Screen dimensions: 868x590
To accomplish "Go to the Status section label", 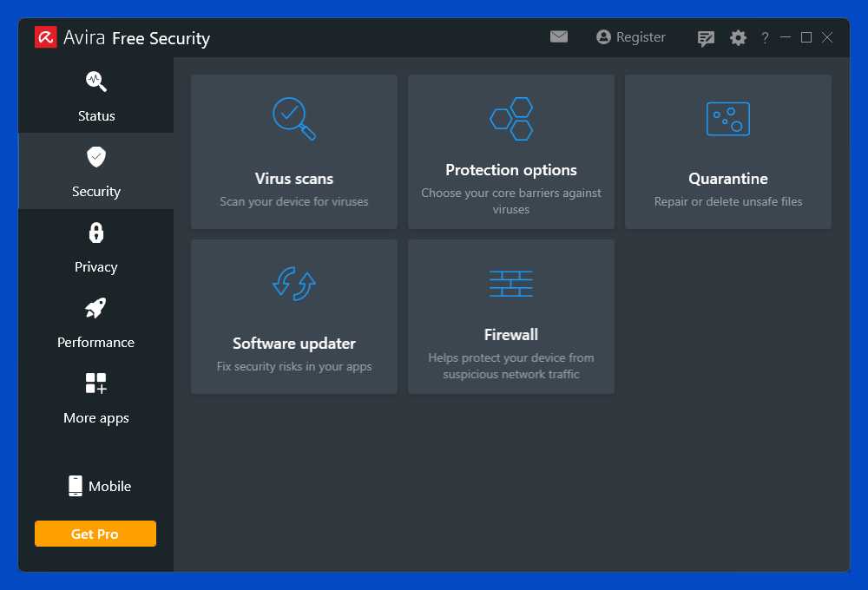I will (x=96, y=115).
